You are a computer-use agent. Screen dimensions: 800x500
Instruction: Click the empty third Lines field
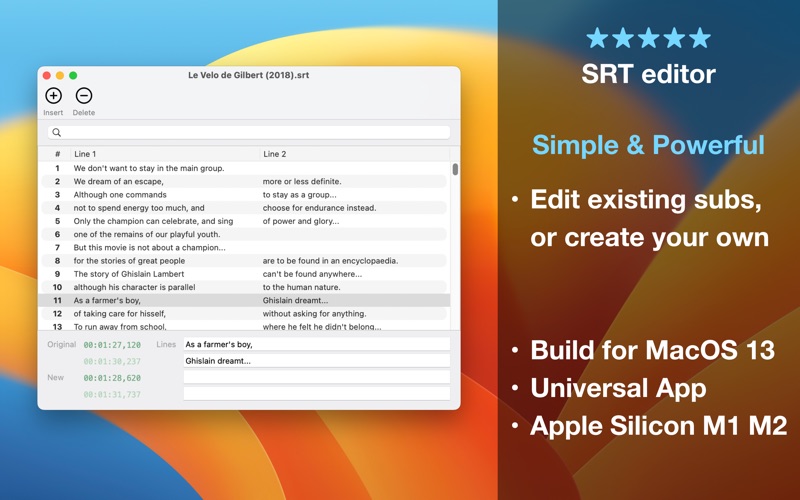coord(317,378)
